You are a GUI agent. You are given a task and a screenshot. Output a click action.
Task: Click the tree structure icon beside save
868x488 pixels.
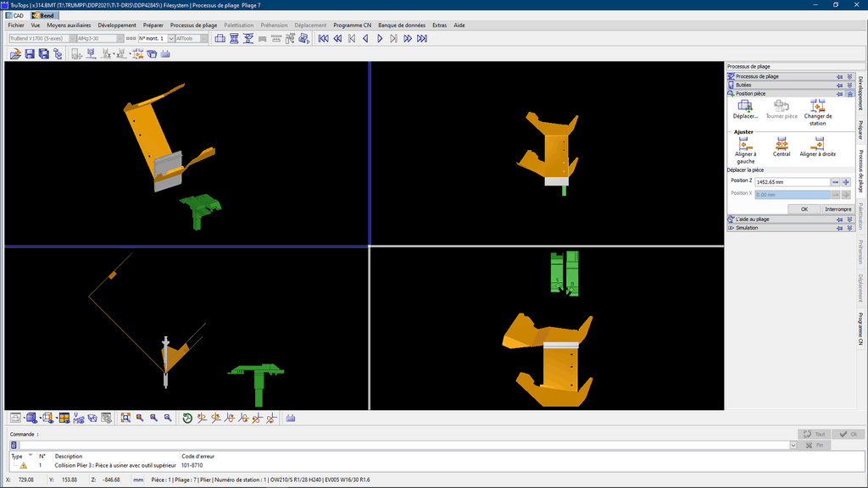[58, 53]
